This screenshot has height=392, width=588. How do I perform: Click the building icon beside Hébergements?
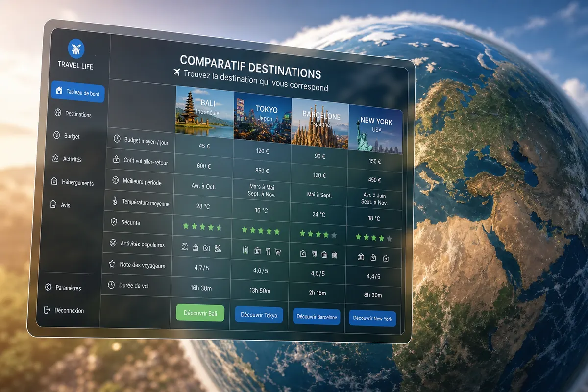pyautogui.click(x=54, y=181)
